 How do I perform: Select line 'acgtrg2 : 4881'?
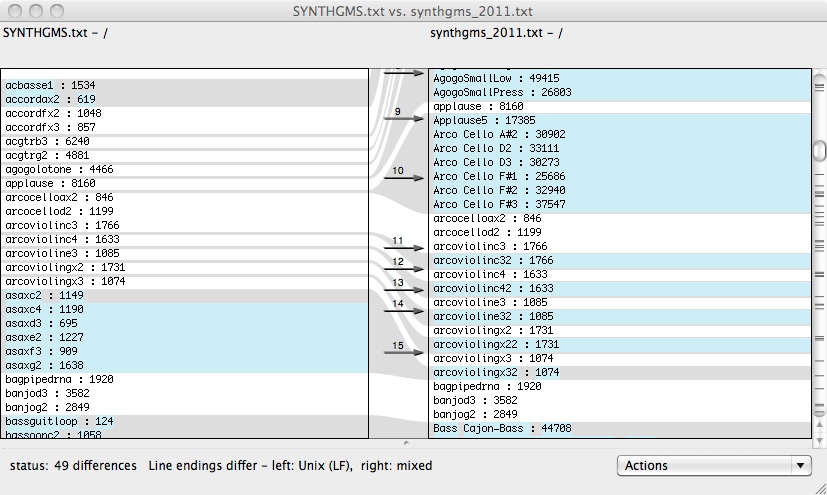[x=184, y=156]
